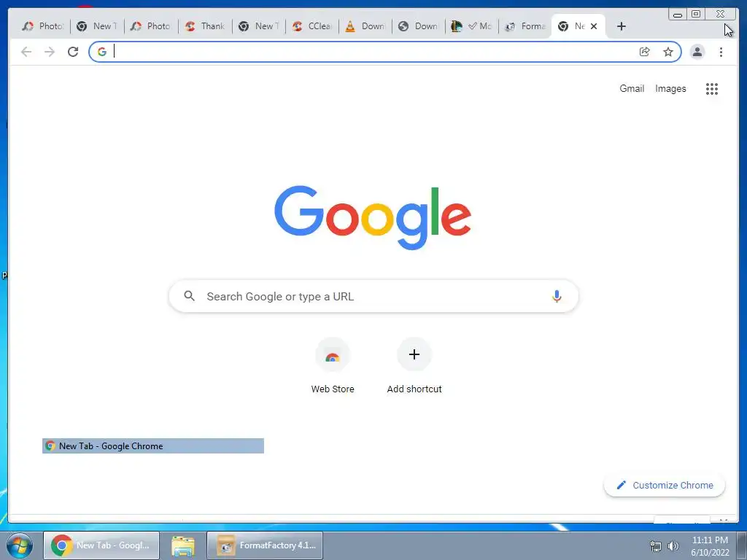Open the Chrome profile avatar
The width and height of the screenshot is (747, 560).
click(697, 52)
